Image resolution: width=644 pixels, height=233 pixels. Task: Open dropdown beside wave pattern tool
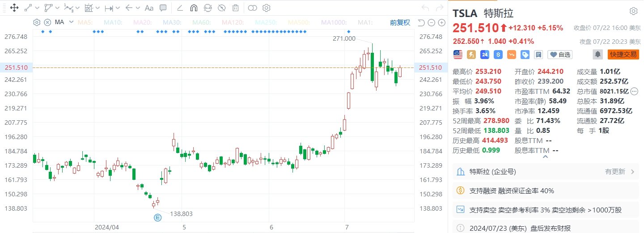point(76,8)
